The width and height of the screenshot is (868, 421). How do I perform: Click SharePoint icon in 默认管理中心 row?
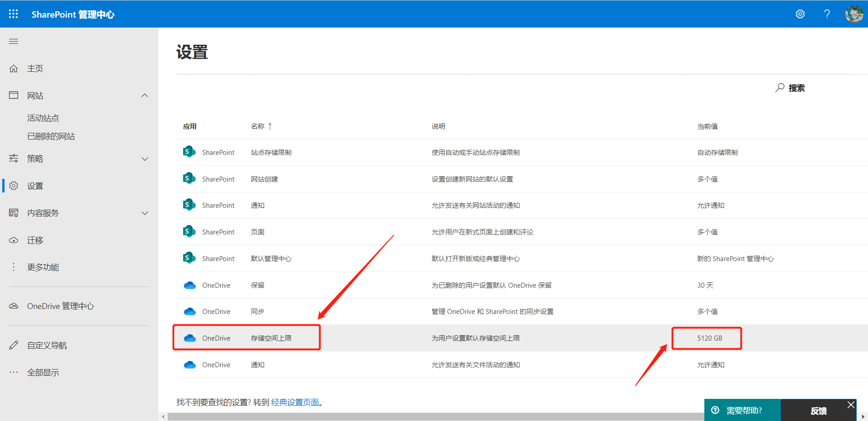click(x=189, y=258)
